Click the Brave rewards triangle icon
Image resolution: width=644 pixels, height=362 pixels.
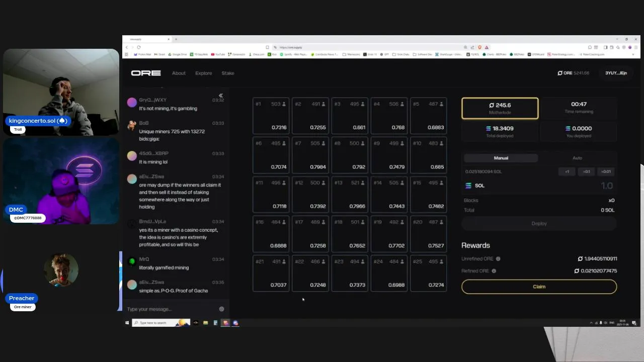tap(487, 47)
